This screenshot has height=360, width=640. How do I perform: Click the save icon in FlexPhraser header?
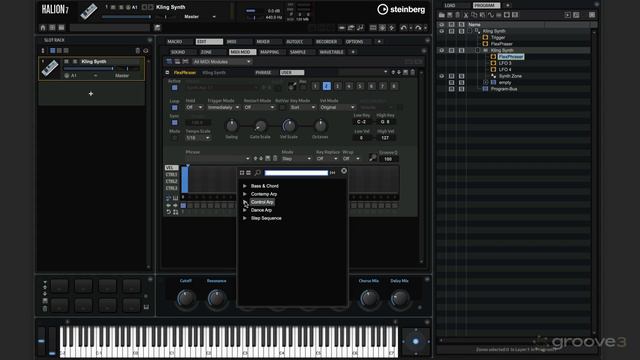click(406, 73)
